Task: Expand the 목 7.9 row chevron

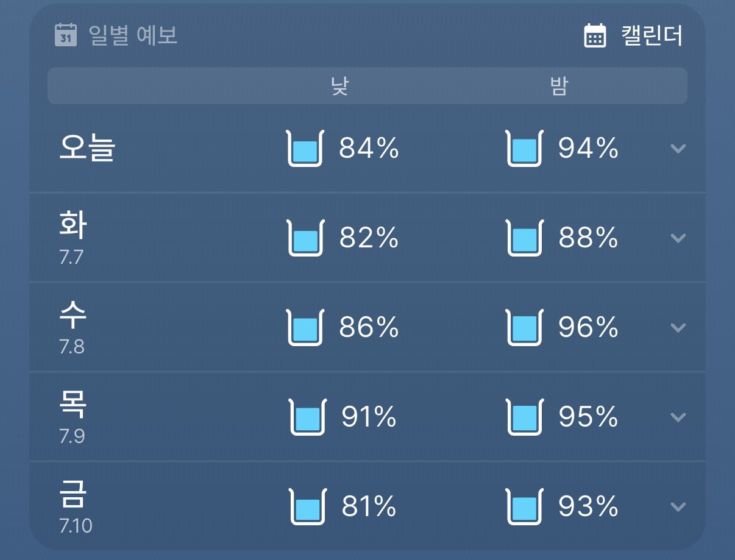Action: coord(678,417)
